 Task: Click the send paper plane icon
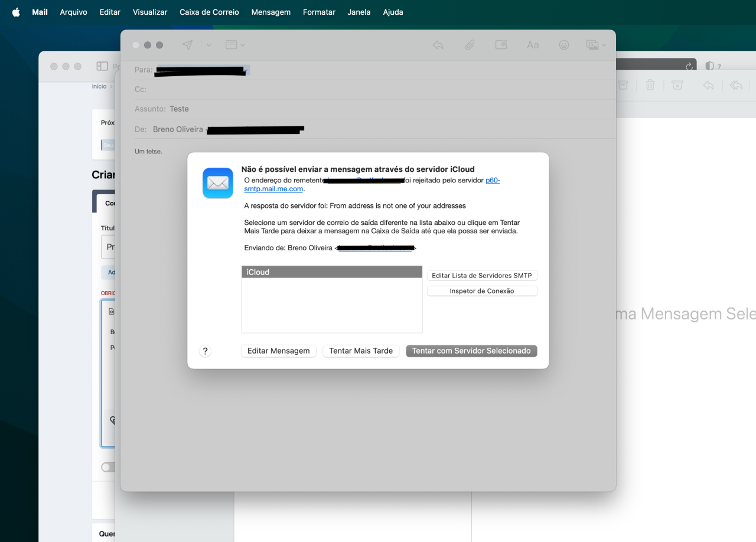click(x=187, y=45)
